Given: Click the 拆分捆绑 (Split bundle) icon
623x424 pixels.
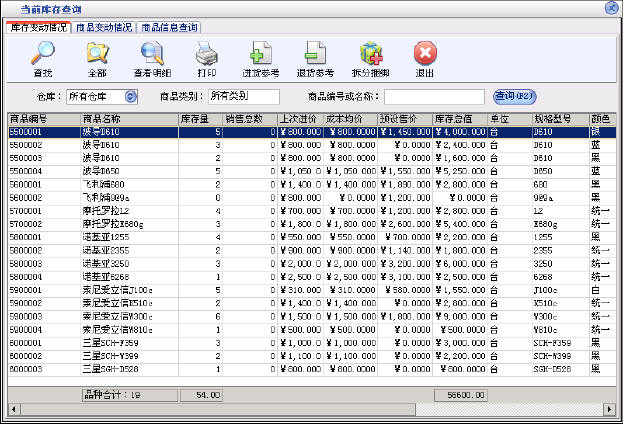Looking at the screenshot, I should (370, 55).
